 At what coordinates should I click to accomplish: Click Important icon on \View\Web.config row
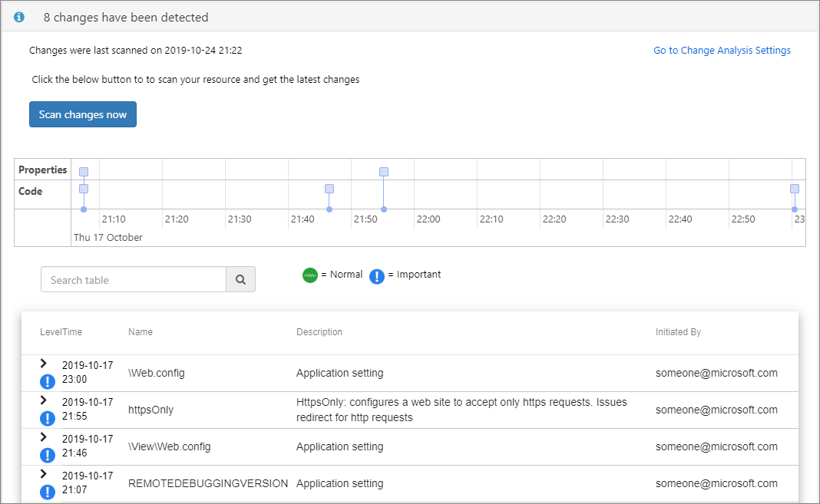(48, 455)
